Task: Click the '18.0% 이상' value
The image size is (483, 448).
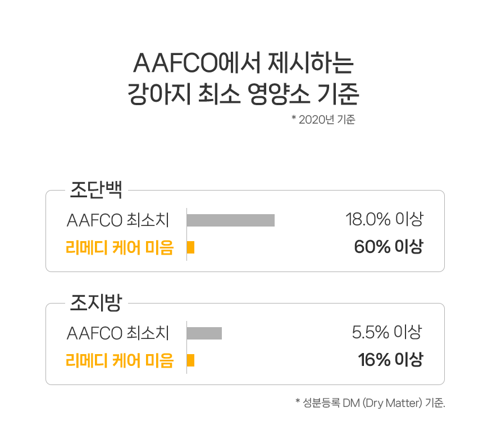Action: [384, 219]
